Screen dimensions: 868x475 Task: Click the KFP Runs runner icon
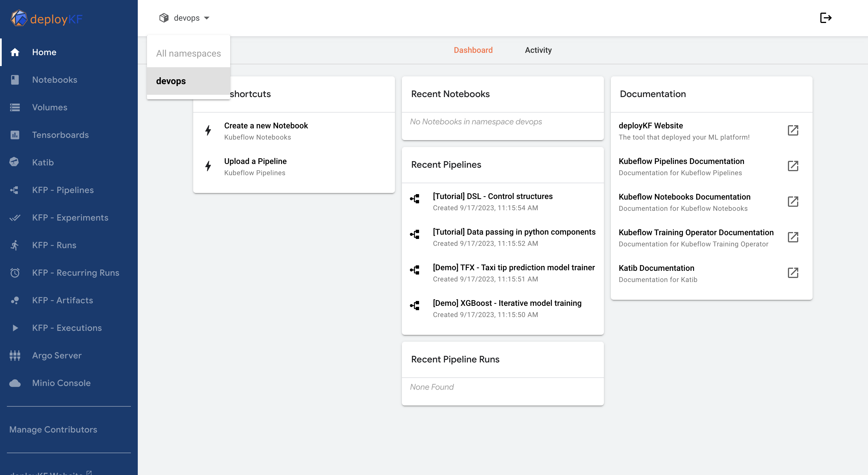pos(14,245)
